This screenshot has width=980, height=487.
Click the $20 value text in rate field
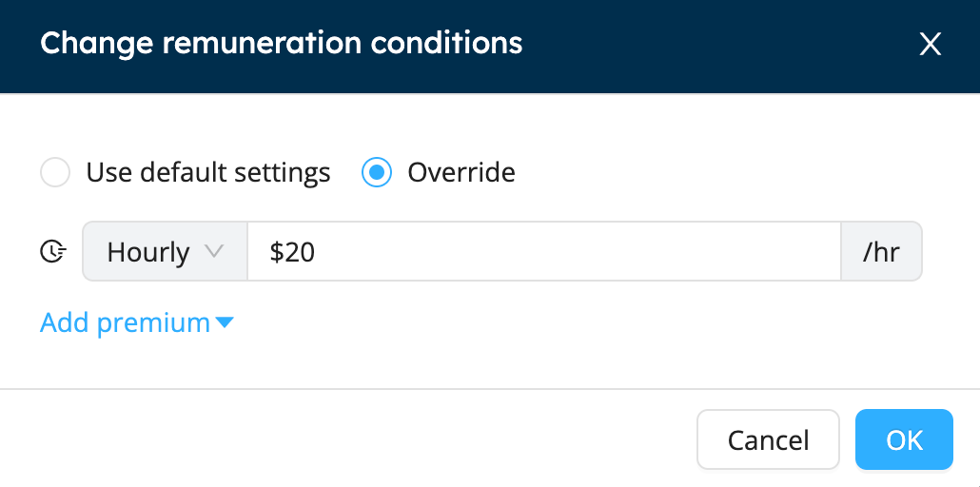292,253
